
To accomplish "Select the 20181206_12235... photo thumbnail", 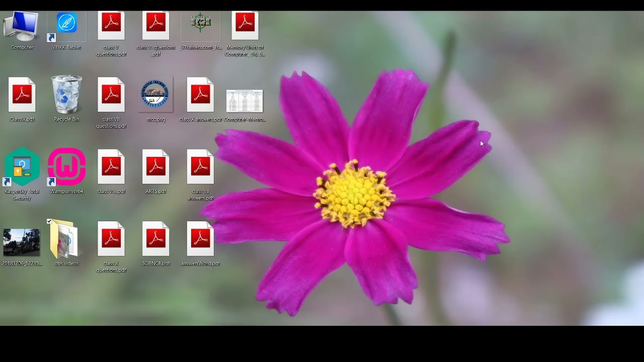I will (x=22, y=242).
